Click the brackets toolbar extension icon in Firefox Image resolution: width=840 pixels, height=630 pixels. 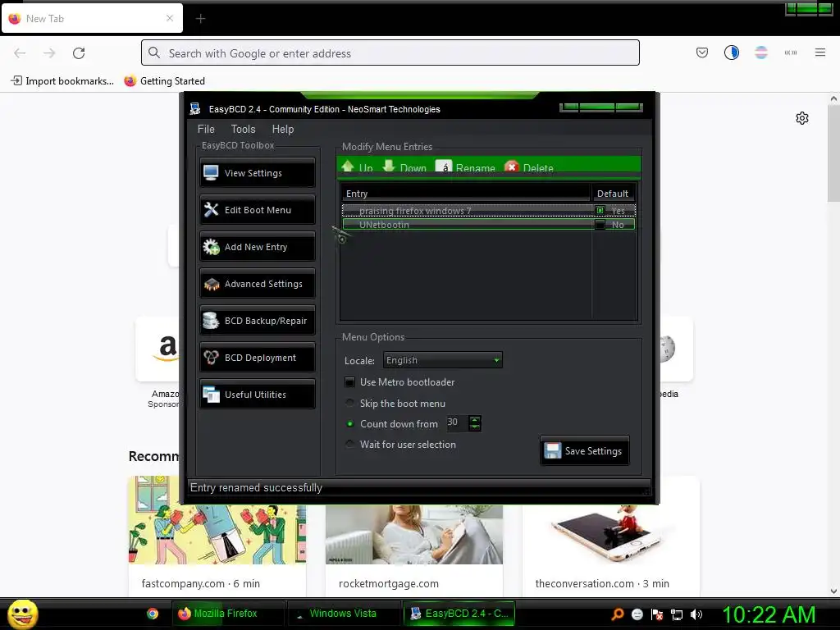[790, 52]
